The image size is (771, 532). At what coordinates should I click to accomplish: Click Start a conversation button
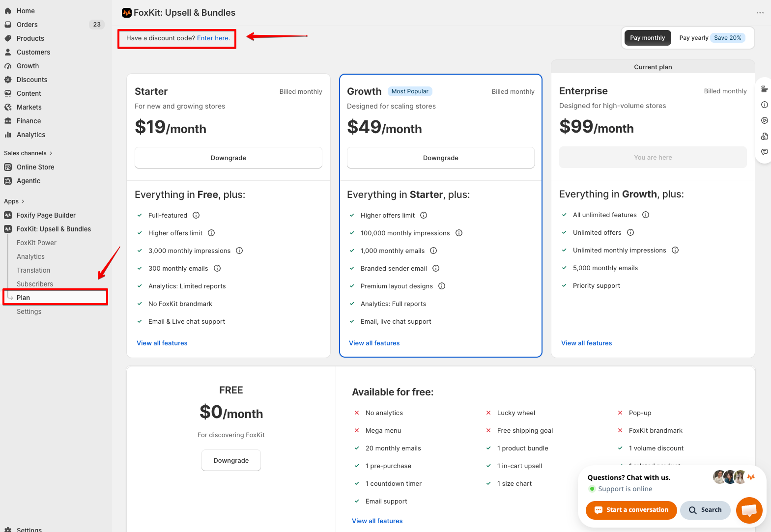[631, 510]
